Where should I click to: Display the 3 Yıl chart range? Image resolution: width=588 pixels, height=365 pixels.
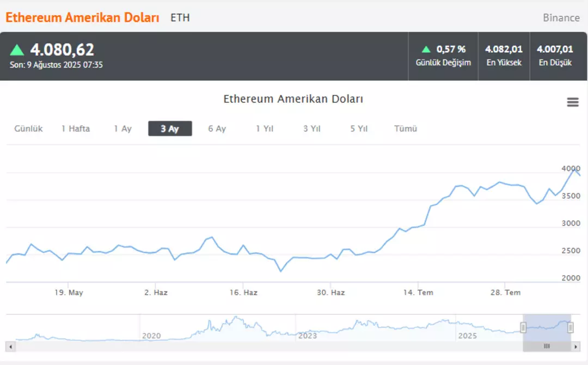pyautogui.click(x=312, y=129)
